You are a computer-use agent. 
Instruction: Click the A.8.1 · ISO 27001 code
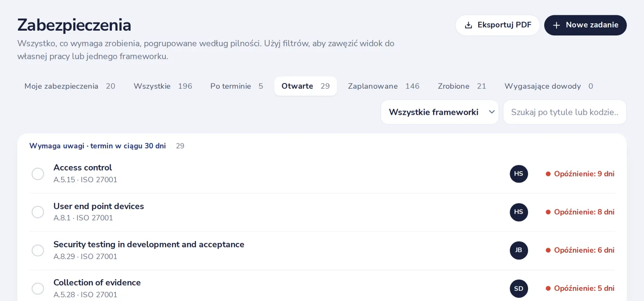(x=83, y=218)
